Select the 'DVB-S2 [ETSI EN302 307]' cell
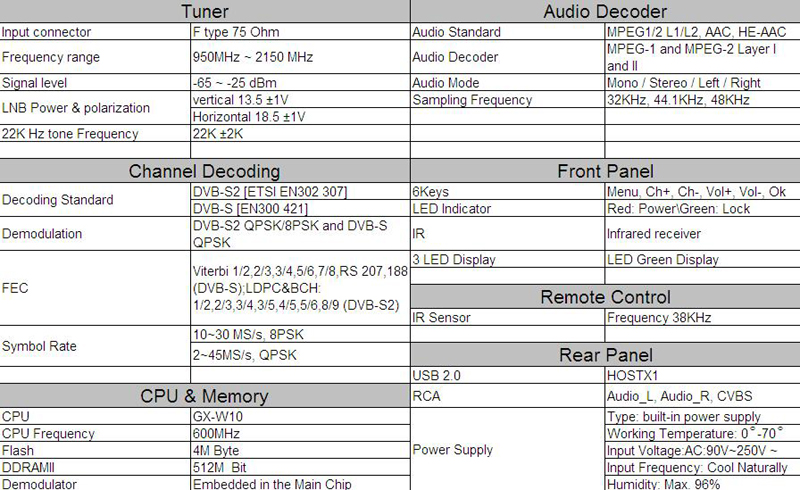This screenshot has width=800, height=490. 301,191
